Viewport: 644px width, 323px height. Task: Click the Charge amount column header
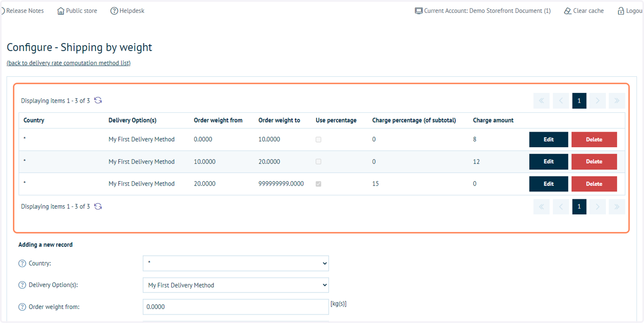pyautogui.click(x=493, y=120)
